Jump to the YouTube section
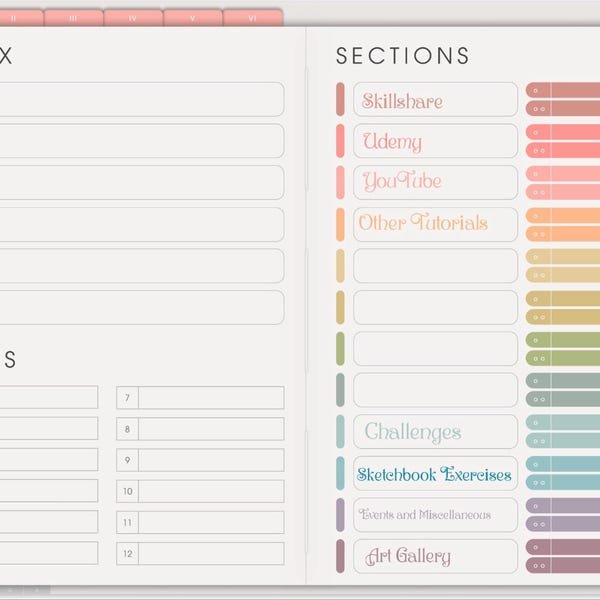 [x=435, y=183]
